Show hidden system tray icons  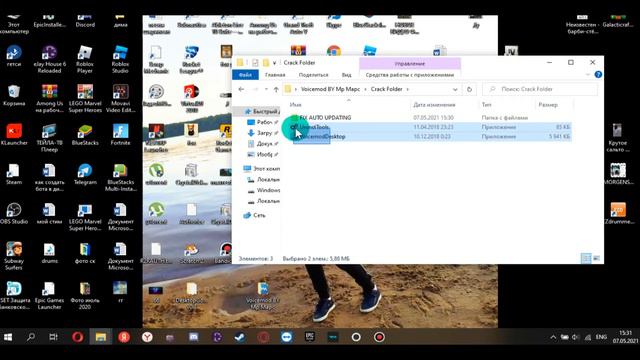[x=553, y=337]
